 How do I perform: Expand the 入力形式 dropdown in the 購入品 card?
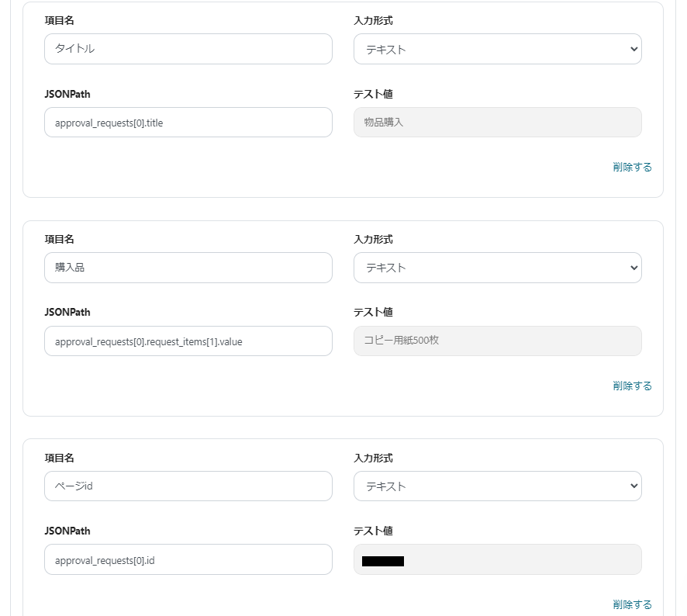[497, 268]
